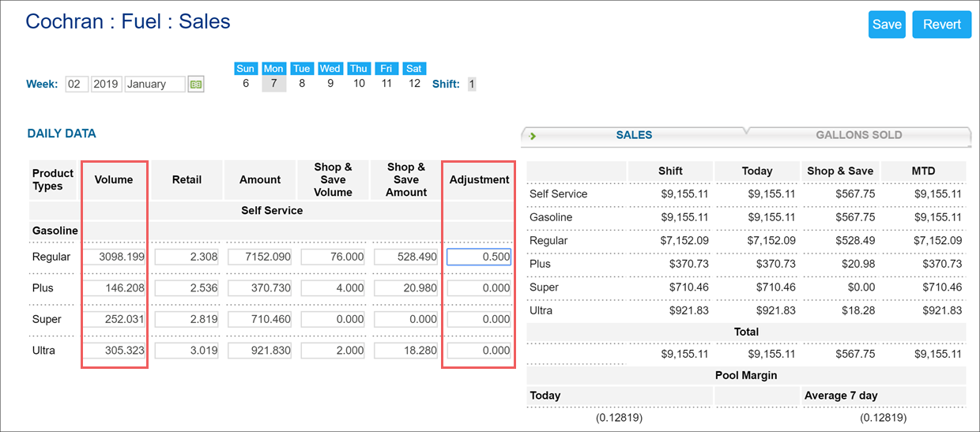Edit the week number field 02
Screen dimensions: 980x432
(77, 84)
